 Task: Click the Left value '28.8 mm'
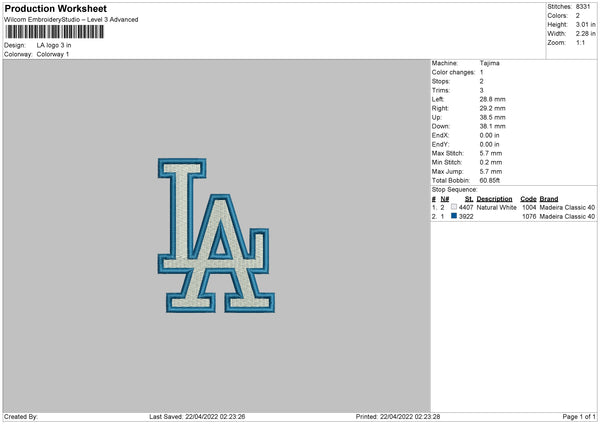pos(492,99)
